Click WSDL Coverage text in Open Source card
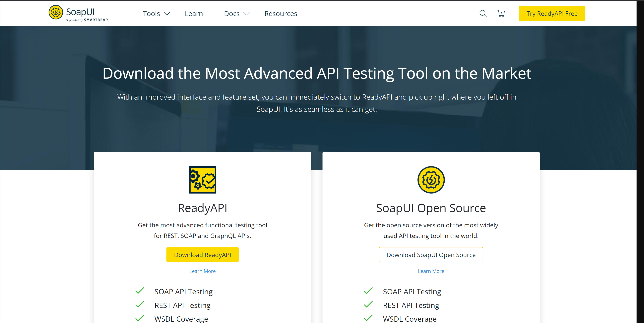The height and width of the screenshot is (323, 644). tap(410, 319)
